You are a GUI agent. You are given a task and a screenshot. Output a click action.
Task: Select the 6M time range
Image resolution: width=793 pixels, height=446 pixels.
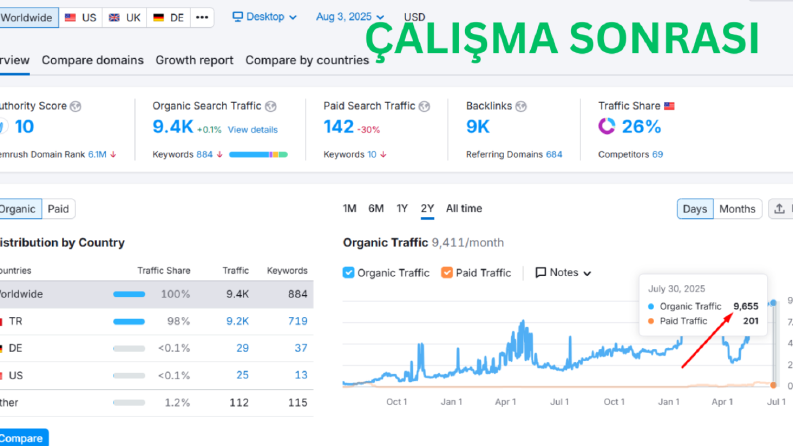[x=376, y=208]
